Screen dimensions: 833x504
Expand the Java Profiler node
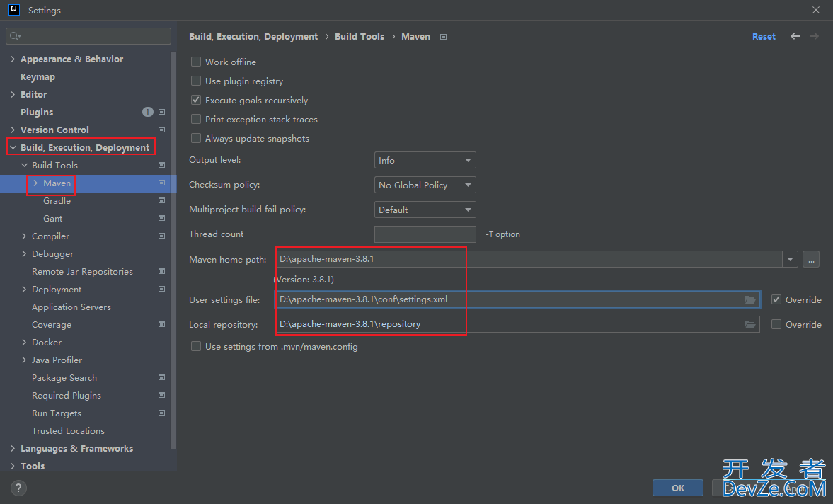point(24,360)
